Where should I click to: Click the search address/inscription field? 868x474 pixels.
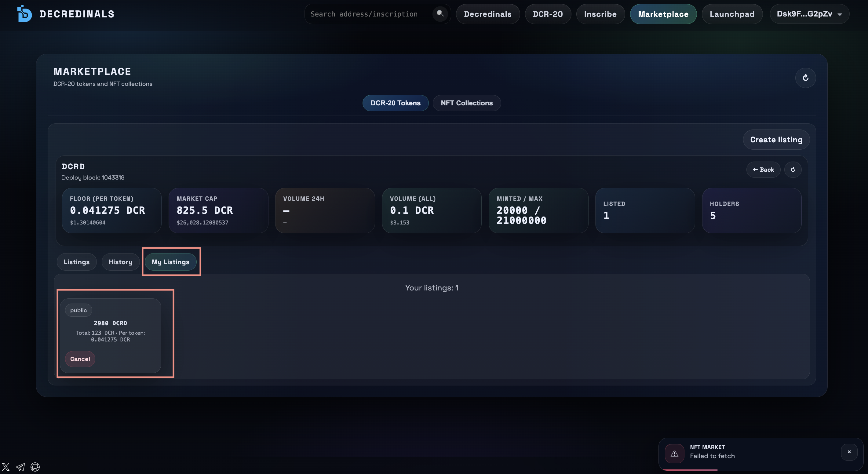tap(364, 14)
